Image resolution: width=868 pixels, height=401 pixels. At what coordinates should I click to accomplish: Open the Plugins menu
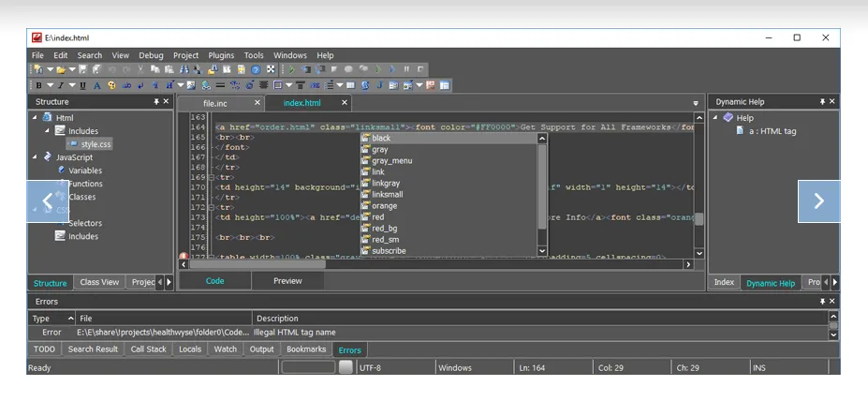pos(221,55)
